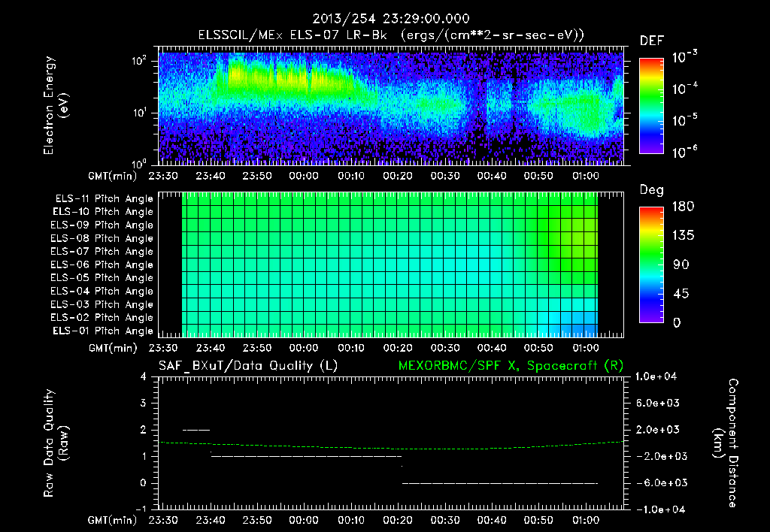Click the GMT(min) label under pitch angle panel
The height and width of the screenshot is (532, 770).
click(x=113, y=348)
